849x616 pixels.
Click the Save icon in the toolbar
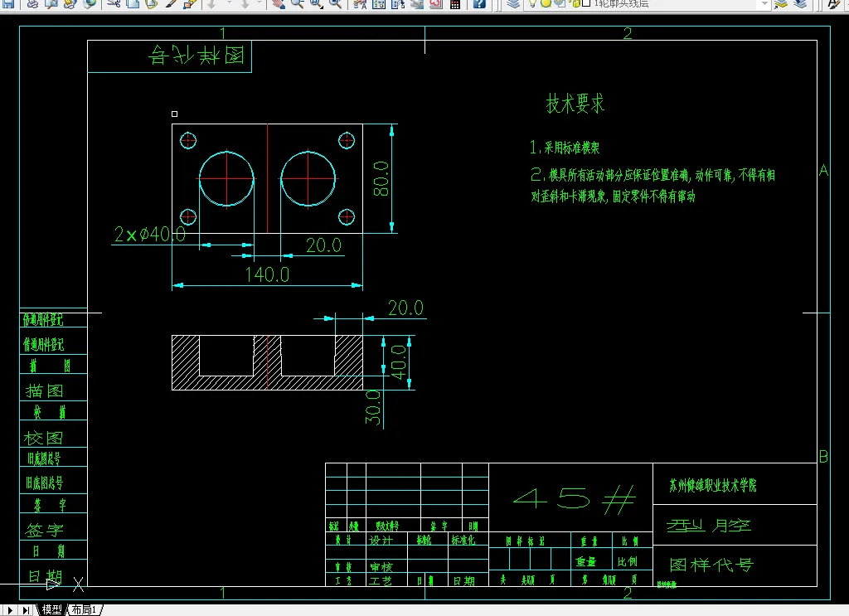coord(8,4)
